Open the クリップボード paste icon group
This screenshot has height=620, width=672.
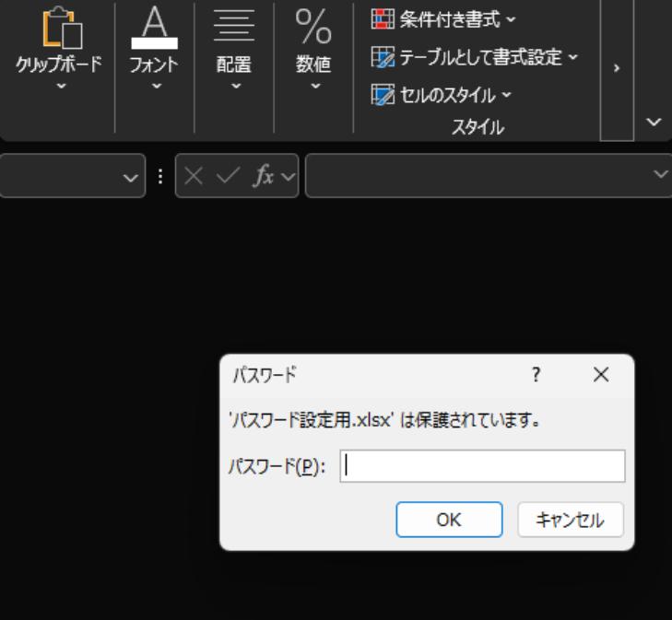pos(62,28)
